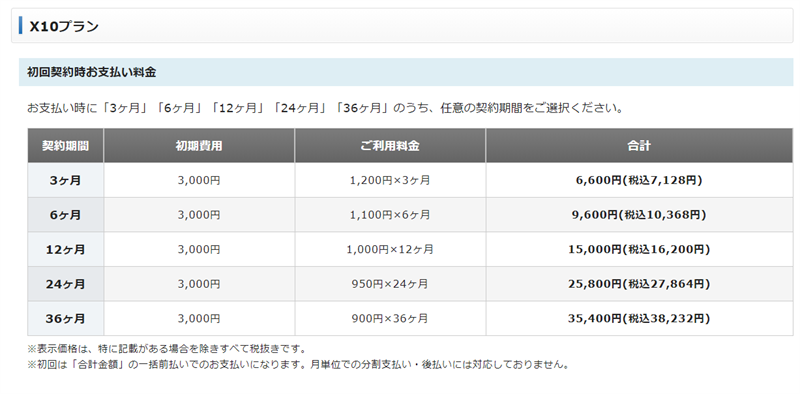Click the note starting ※表示価格は
The image size is (800, 394).
[167, 349]
